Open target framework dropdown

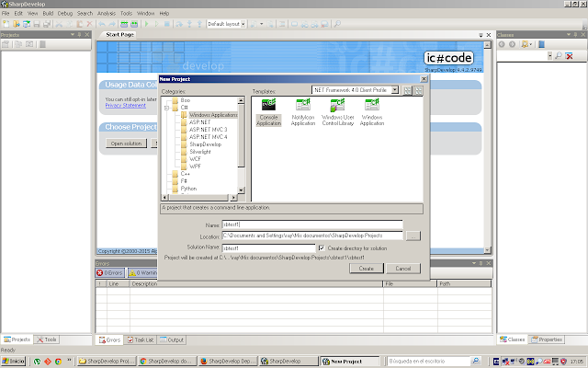point(394,90)
